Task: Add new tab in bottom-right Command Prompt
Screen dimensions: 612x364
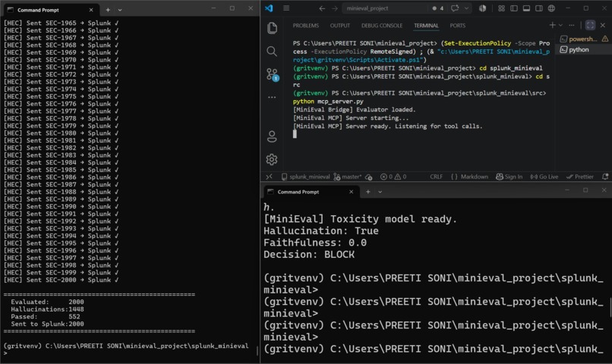Action: (368, 191)
